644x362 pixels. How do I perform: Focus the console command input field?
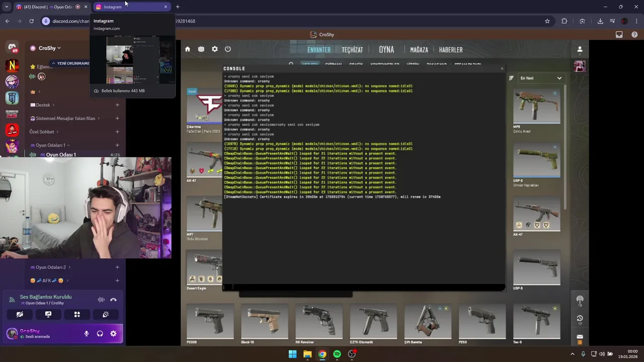tap(364, 287)
